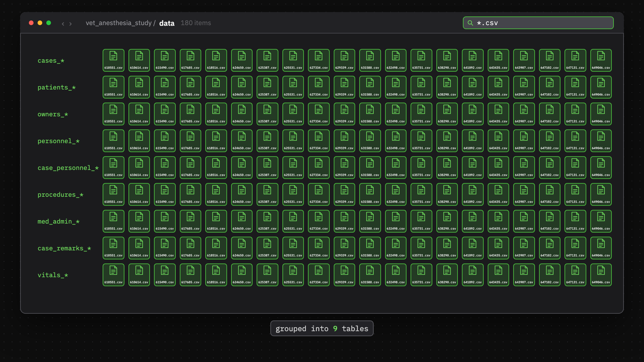644x362 pixels.
Task: Select 641892.csv in the procedures_* row
Action: pos(473,194)
